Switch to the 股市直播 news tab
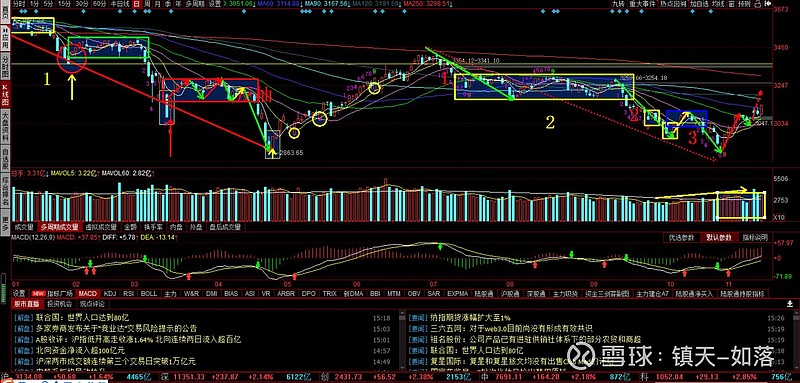800x383 pixels. (27, 303)
